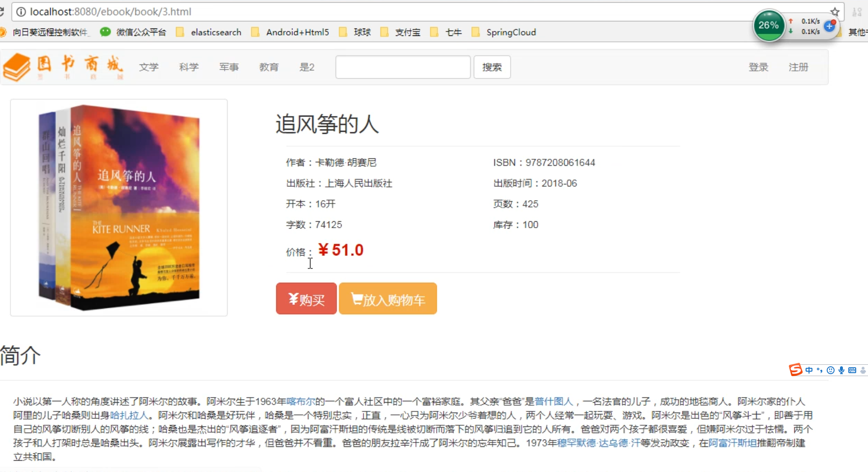The height and width of the screenshot is (472, 868).
Task: Open the 教育 category
Action: point(269,67)
